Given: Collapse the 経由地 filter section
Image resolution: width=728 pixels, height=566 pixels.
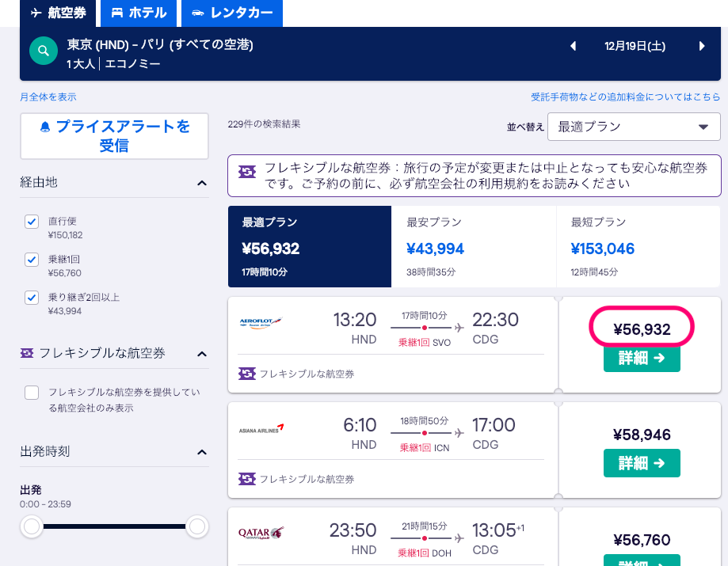Looking at the screenshot, I should coord(201,183).
